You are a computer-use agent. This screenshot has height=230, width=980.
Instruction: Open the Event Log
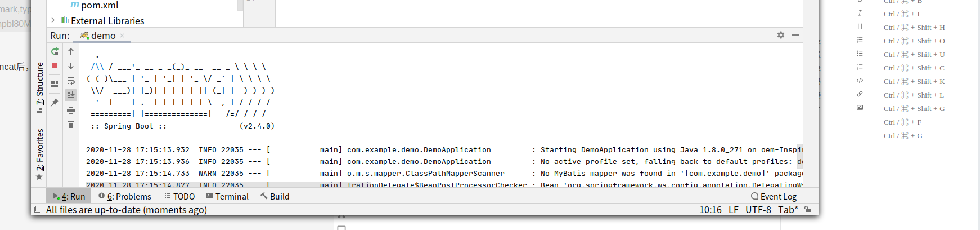coord(774,196)
